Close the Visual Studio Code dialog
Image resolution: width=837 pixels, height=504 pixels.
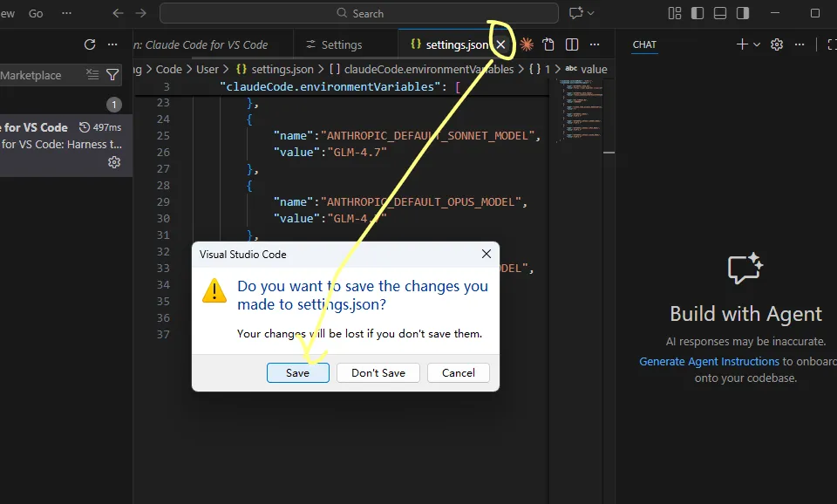[x=487, y=254]
